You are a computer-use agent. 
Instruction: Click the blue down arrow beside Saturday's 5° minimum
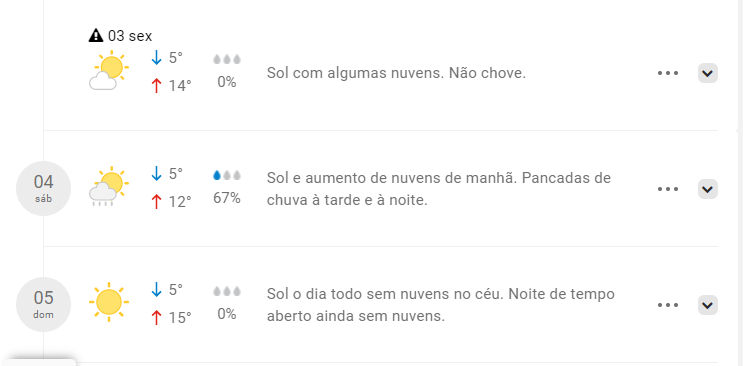point(156,174)
